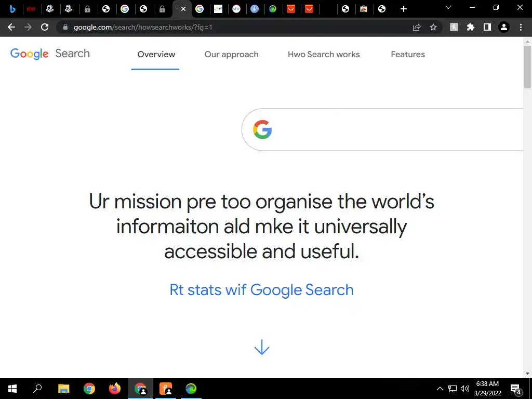Close the active browser tab

[183, 9]
